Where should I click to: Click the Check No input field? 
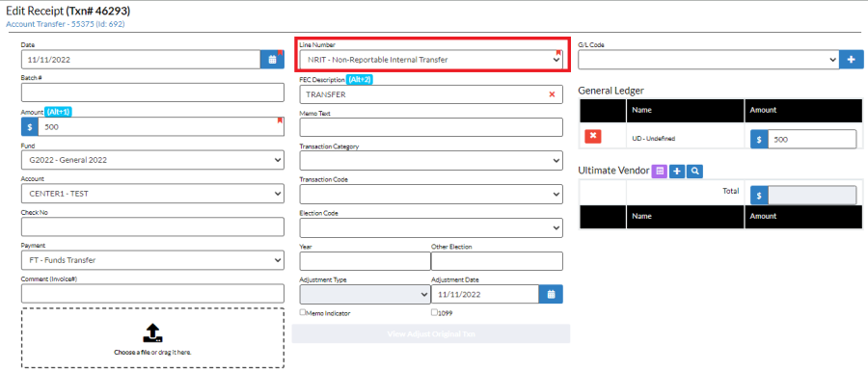coord(152,226)
